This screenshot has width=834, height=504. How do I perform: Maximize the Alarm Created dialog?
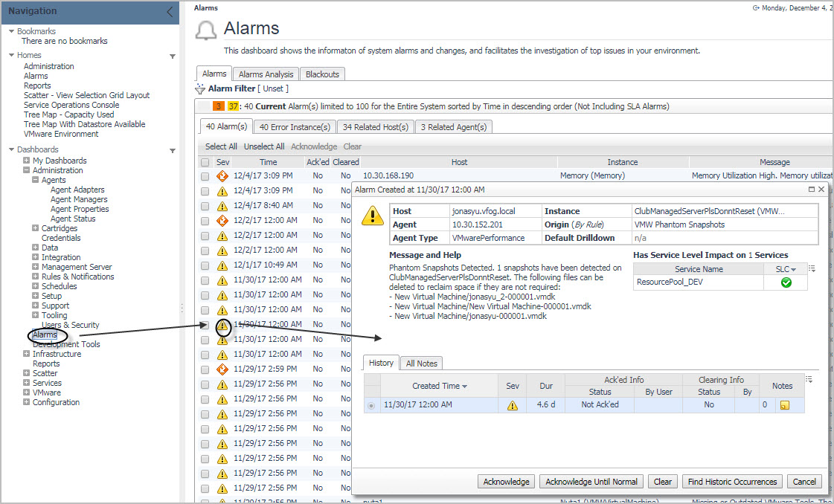click(x=811, y=190)
